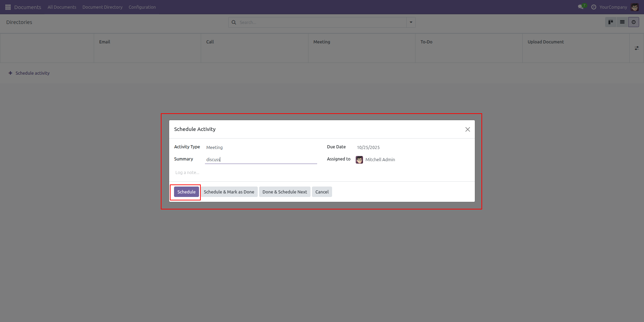
Task: Close the Schedule Activity dialog
Action: point(468,129)
